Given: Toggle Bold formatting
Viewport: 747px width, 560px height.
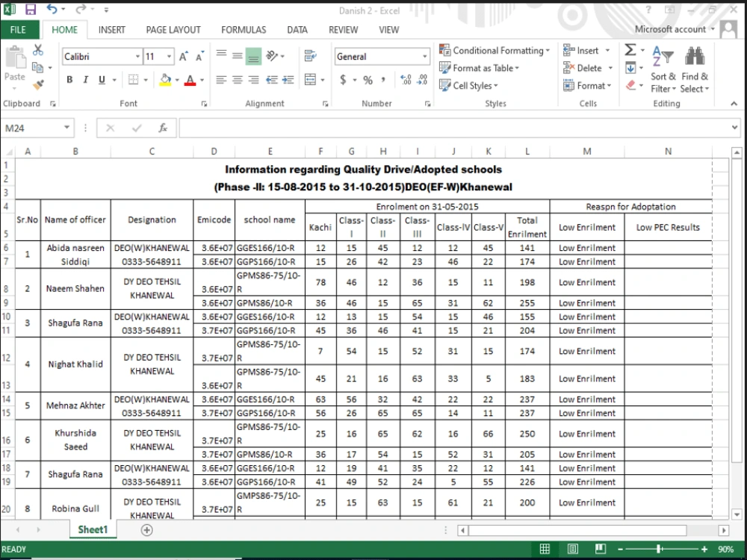Looking at the screenshot, I should pos(69,80).
